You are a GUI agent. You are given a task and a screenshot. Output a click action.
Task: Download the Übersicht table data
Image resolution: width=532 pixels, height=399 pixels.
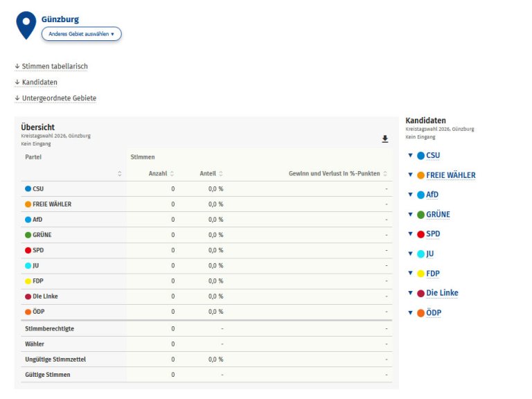tap(385, 139)
